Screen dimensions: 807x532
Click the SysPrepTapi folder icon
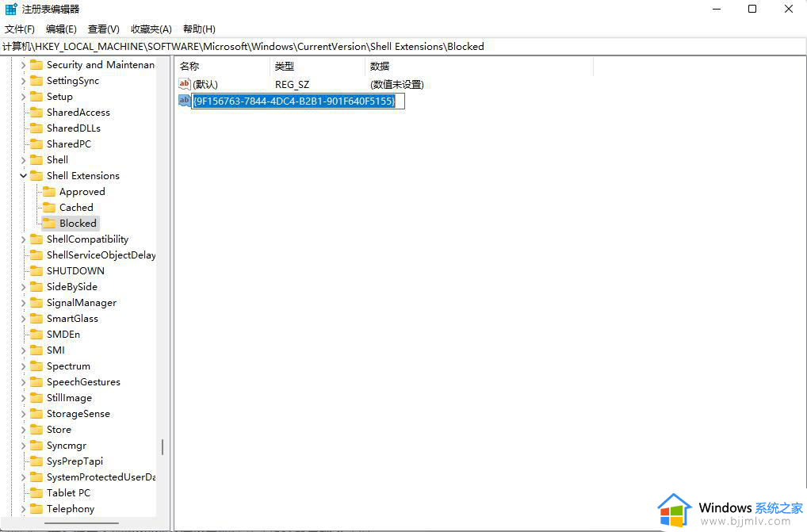pyautogui.click(x=36, y=461)
